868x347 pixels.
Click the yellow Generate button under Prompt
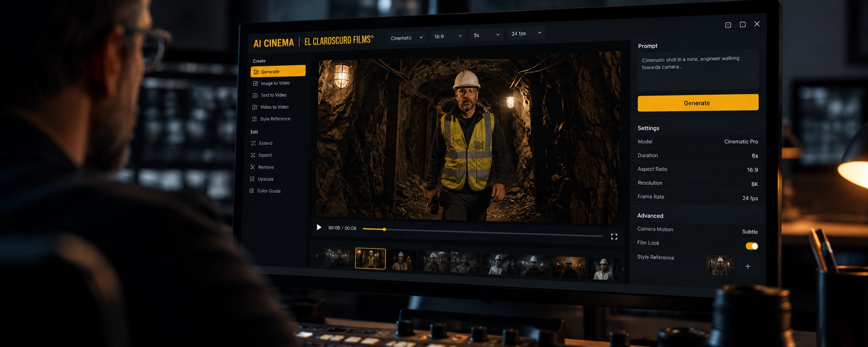698,103
